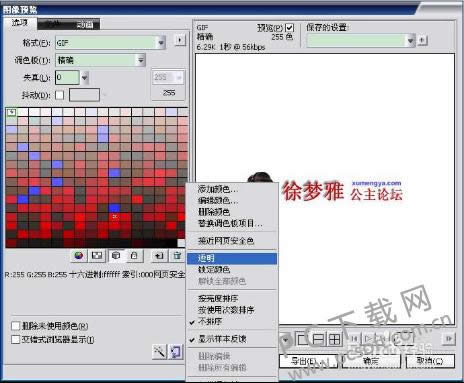Image resolution: width=464 pixels, height=383 pixels.
Task: Click the 失真 loss input field
Action: (67, 78)
